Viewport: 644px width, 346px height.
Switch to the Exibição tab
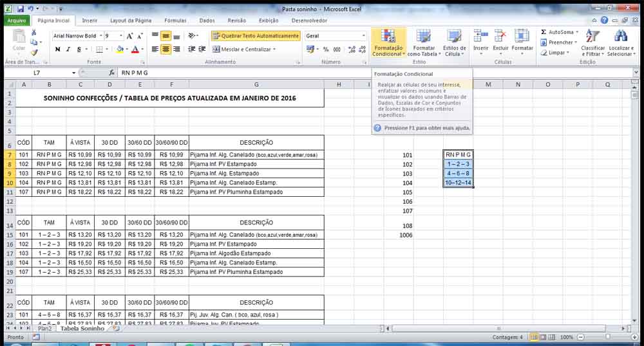pos(269,21)
